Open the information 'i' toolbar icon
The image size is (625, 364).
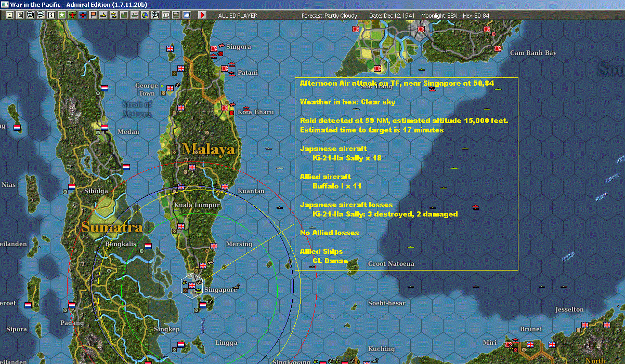(x=51, y=15)
